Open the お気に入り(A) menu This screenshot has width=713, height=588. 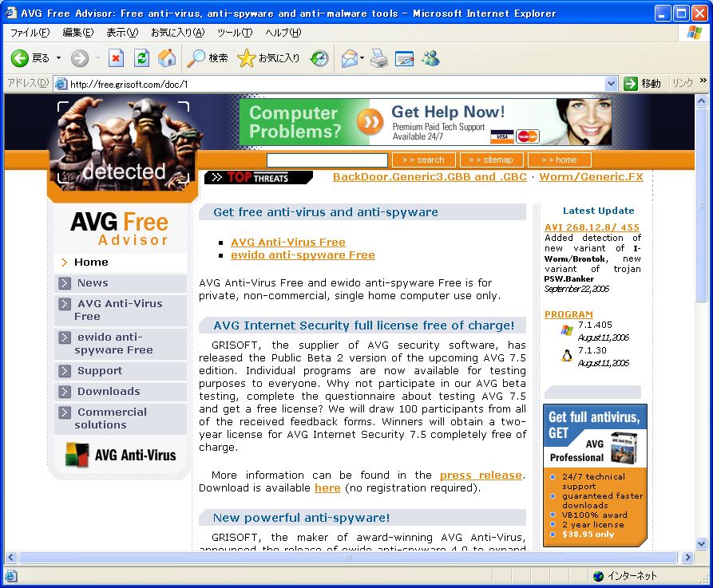178,33
